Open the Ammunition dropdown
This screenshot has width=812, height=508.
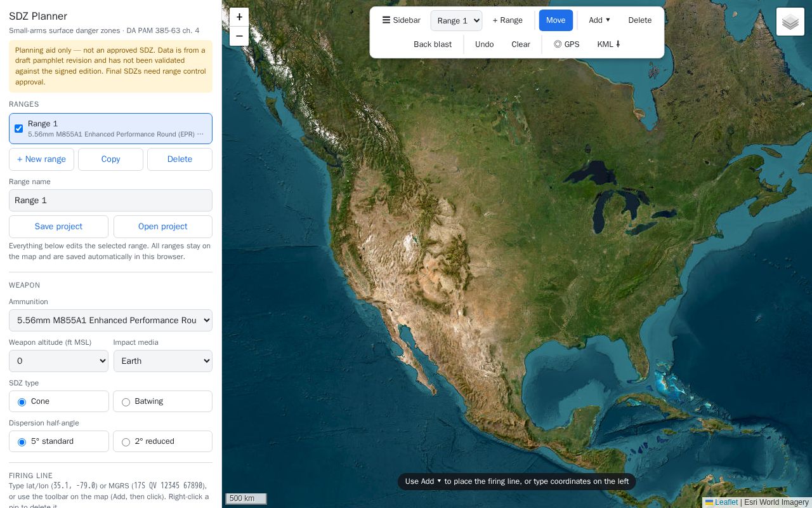pyautogui.click(x=110, y=320)
